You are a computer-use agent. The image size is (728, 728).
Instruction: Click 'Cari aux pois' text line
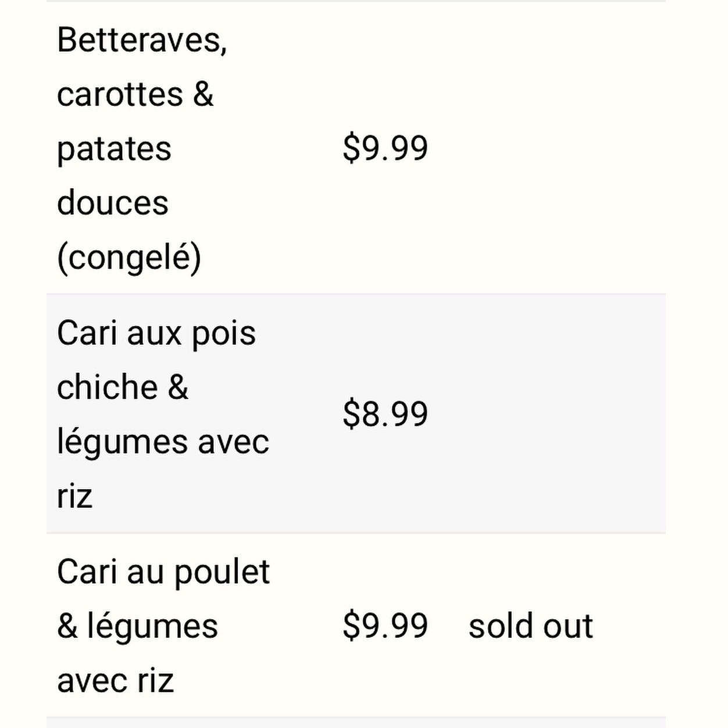point(156,334)
